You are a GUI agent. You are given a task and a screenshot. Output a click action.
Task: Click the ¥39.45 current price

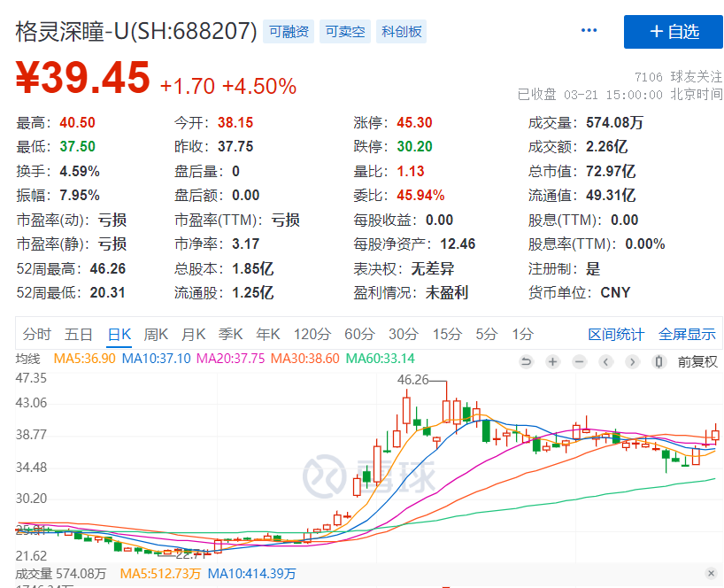83,78
